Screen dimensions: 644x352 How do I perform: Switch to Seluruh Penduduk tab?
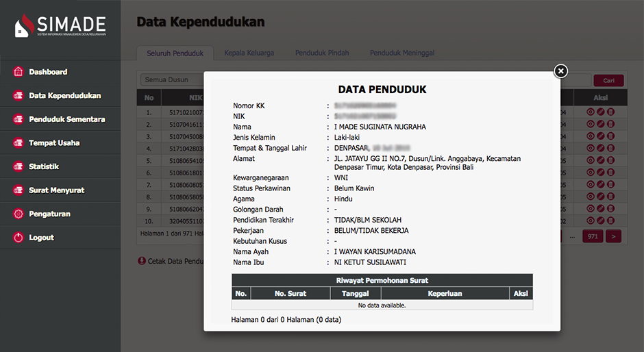pos(175,53)
